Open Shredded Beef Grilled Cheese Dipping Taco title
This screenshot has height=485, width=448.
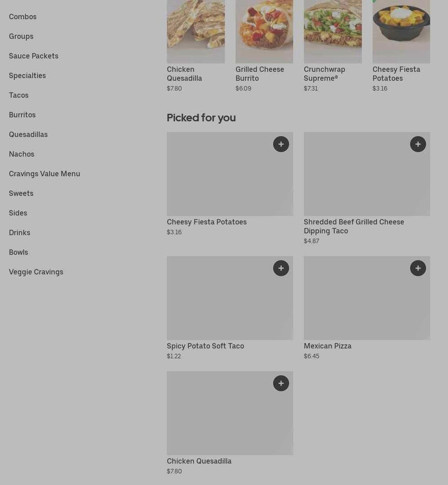[x=354, y=226]
